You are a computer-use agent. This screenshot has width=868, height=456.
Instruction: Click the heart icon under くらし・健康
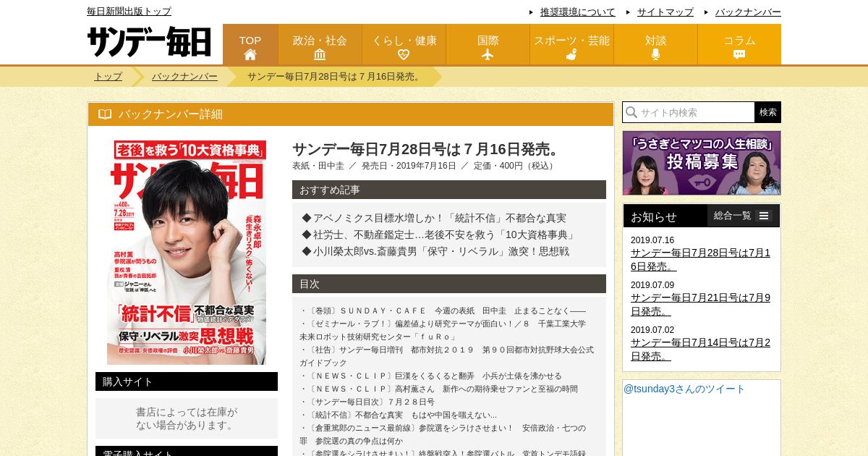tap(404, 54)
